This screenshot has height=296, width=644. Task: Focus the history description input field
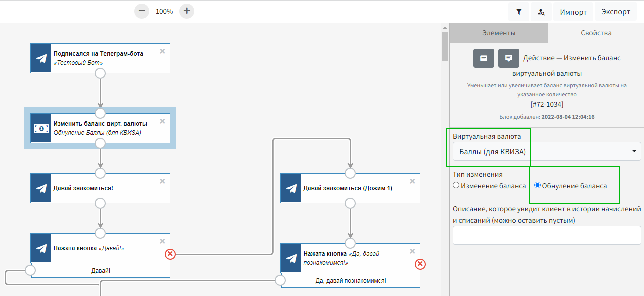coord(546,235)
